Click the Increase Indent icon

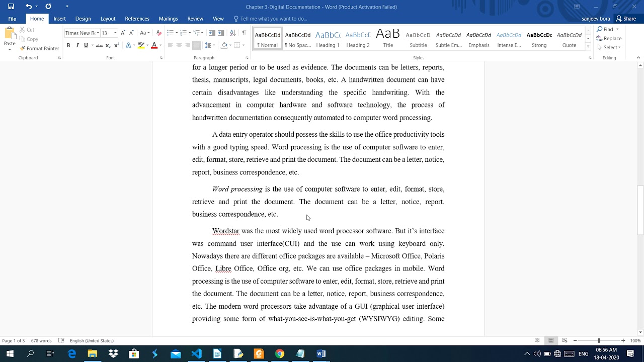(221, 33)
